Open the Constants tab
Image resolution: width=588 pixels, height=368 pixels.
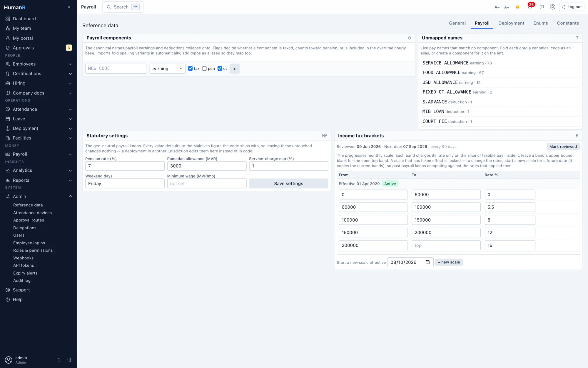[568, 23]
